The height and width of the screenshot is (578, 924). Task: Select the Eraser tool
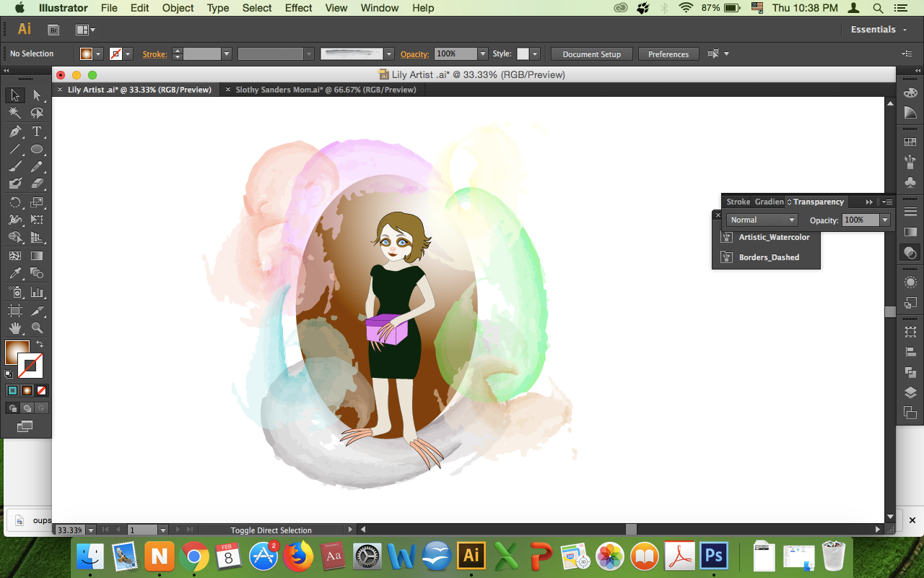[37, 184]
